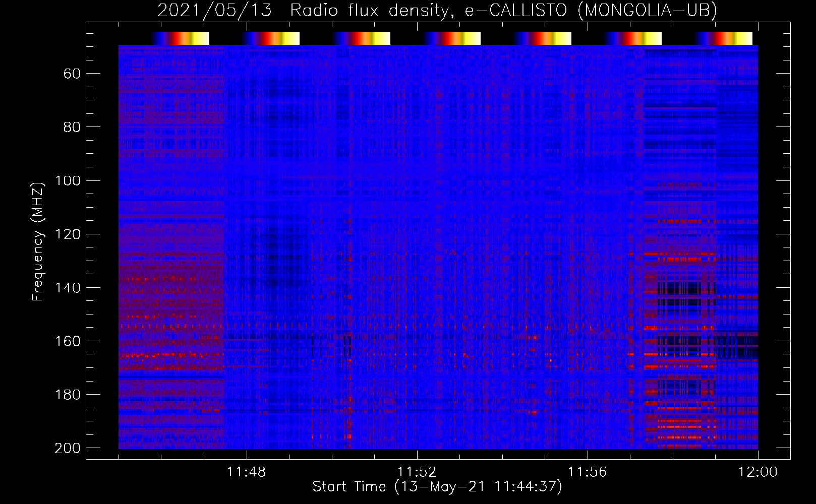
Task: Click the 80 frequency tick label
Action: 72,128
